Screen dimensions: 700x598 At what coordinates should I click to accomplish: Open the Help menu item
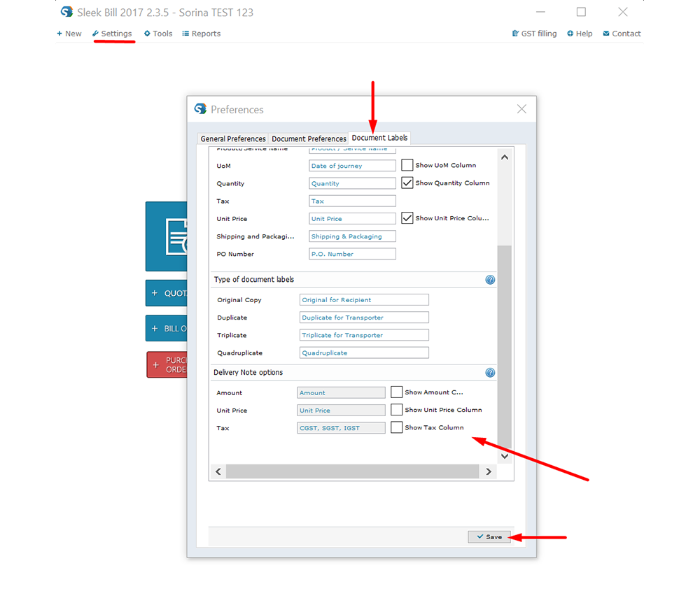(x=580, y=34)
